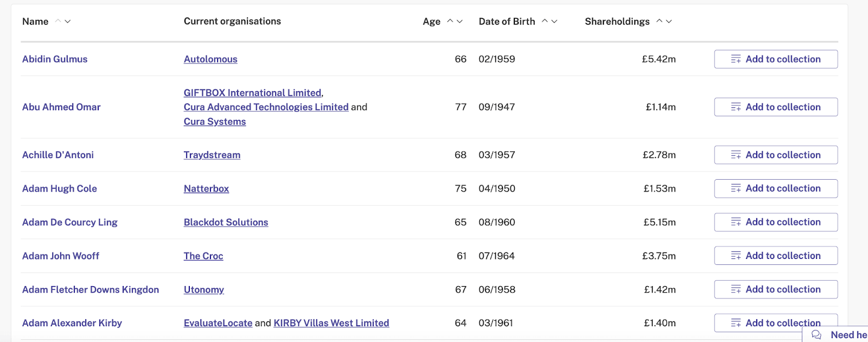
Task: Select shareholding value £2.78m
Action: tap(659, 155)
